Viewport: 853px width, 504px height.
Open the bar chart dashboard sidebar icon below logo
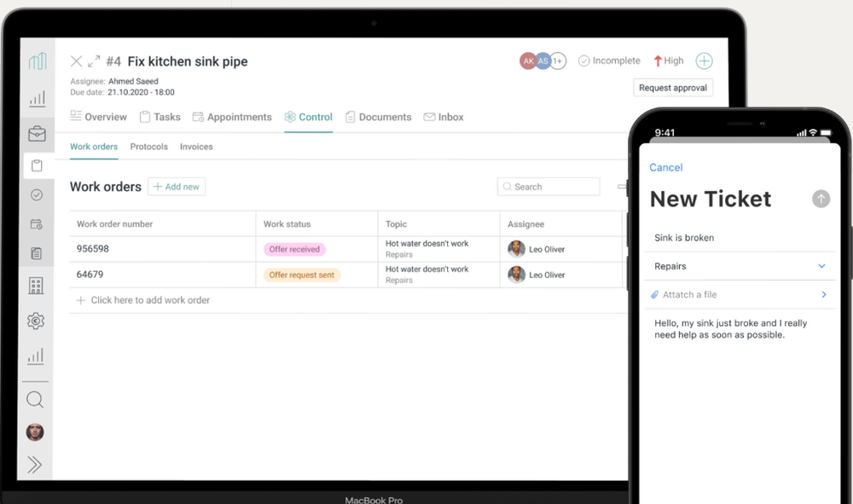pos(37,98)
